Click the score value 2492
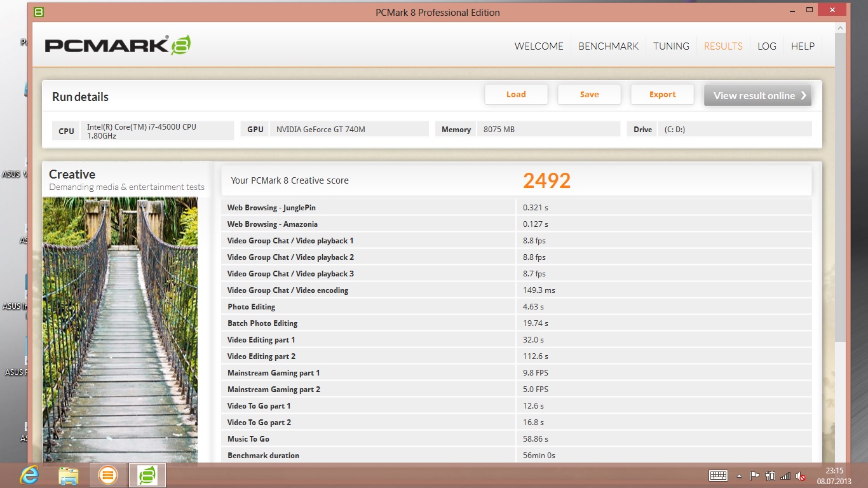Viewport: 868px width, 488px height. [546, 180]
